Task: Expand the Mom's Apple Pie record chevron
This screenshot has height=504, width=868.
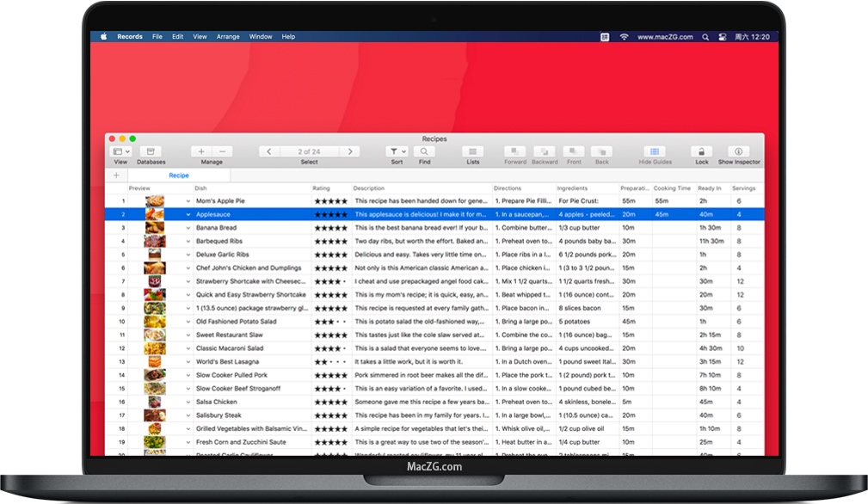Action: point(189,201)
